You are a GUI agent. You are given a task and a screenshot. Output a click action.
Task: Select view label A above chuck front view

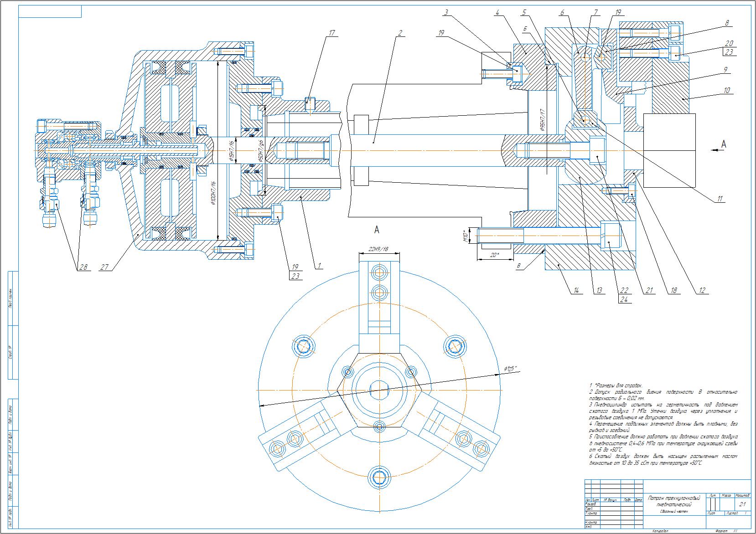tap(377, 230)
